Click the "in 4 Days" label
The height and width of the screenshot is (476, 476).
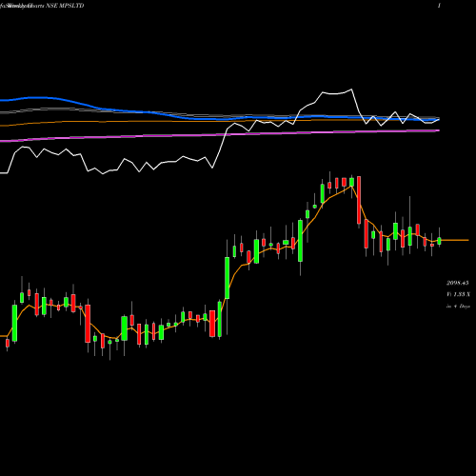[458, 307]
